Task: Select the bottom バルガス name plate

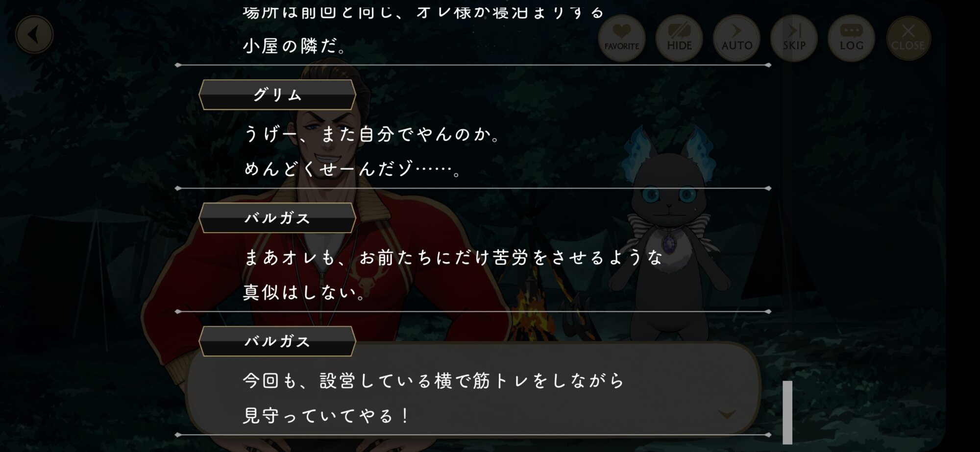Action: (277, 341)
